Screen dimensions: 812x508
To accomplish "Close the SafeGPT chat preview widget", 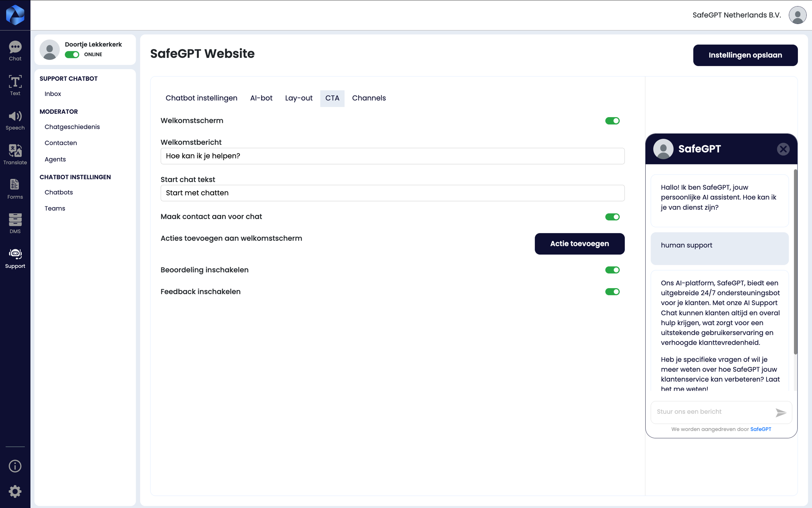I will pos(783,149).
